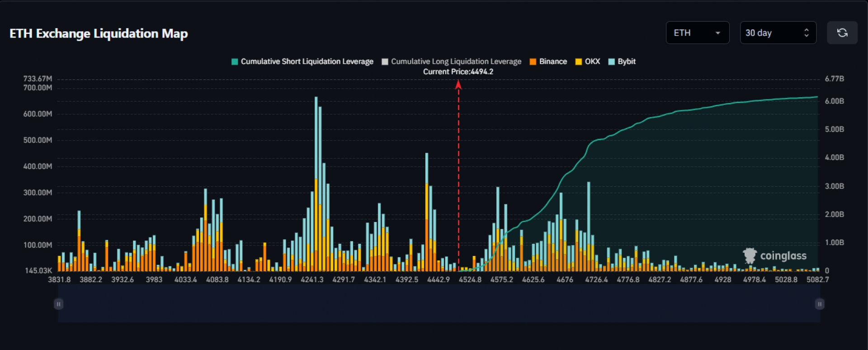Click the tallest bar near 4241.3
868x350 pixels.
[x=316, y=181]
